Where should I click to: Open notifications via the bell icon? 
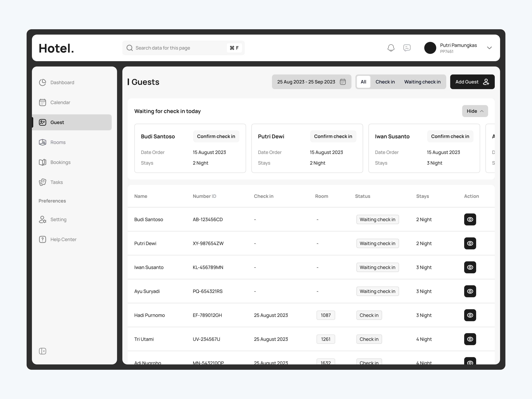tap(391, 48)
